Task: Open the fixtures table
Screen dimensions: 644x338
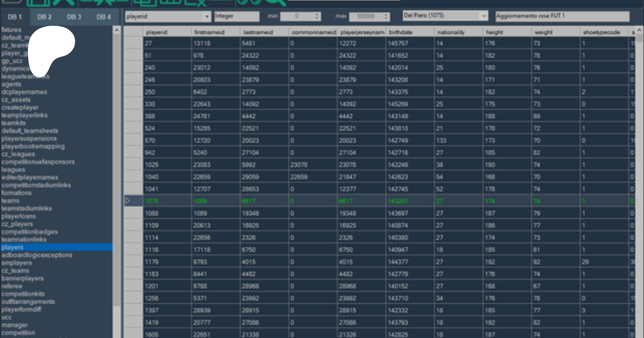Action: click(11, 30)
